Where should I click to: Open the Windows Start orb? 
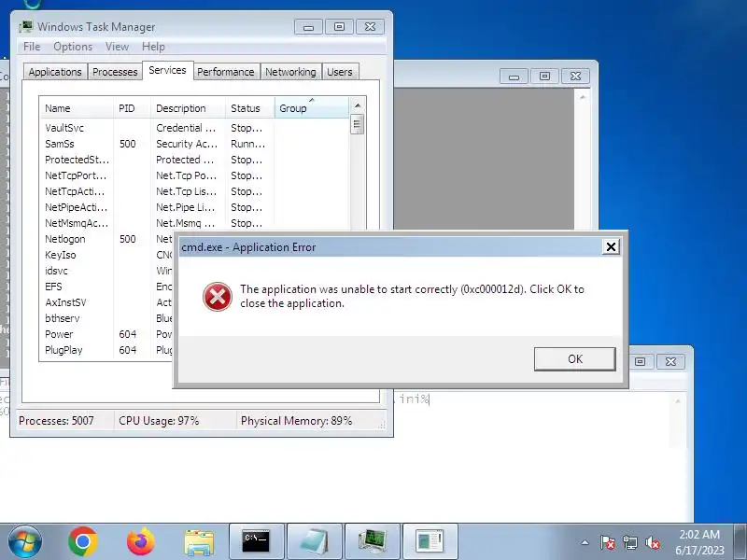pyautogui.click(x=25, y=541)
